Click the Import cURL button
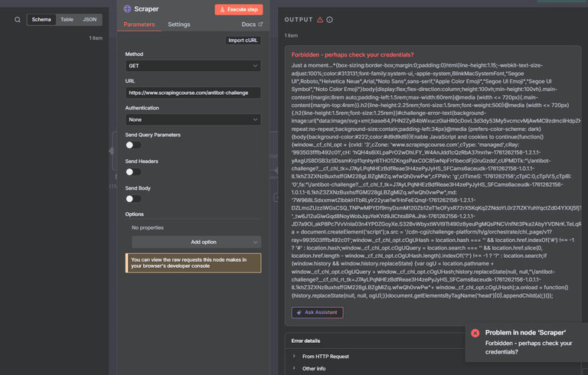Screen dimensions: 588x375 [x=243, y=40]
